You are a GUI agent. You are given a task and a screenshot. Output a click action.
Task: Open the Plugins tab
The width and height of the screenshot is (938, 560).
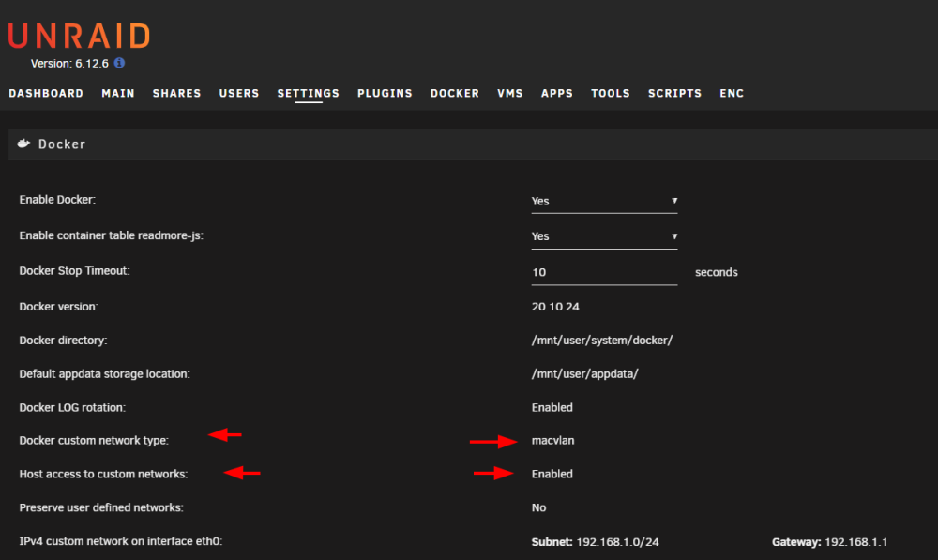click(x=385, y=94)
